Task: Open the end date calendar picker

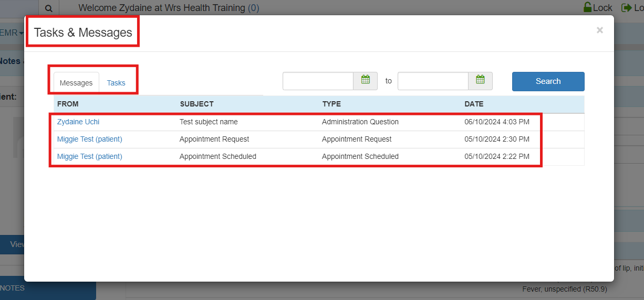Action: pos(480,81)
